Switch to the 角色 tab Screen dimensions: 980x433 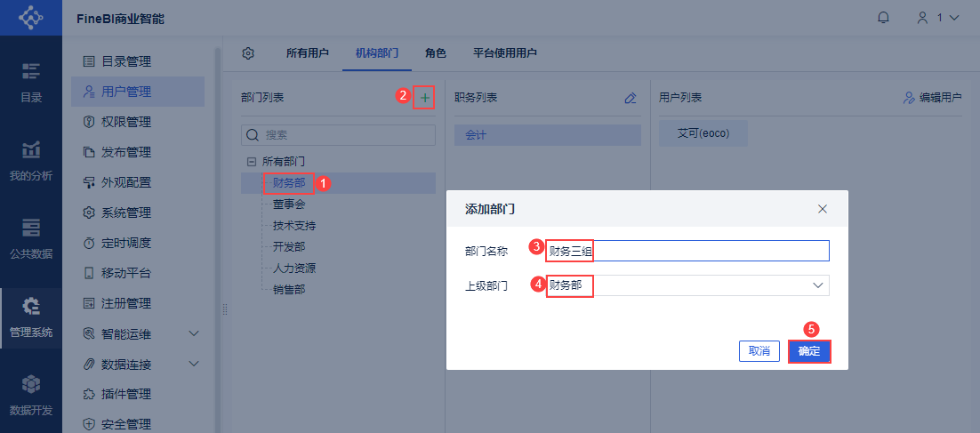pyautogui.click(x=435, y=53)
